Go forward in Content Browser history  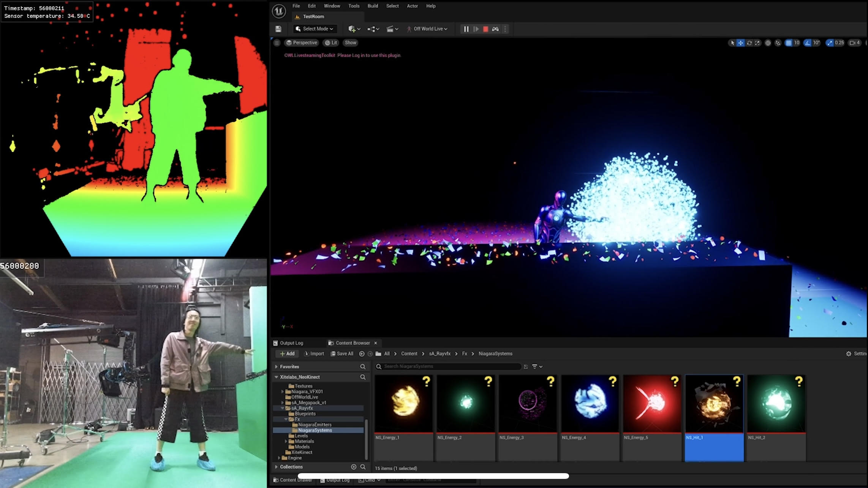(370, 353)
